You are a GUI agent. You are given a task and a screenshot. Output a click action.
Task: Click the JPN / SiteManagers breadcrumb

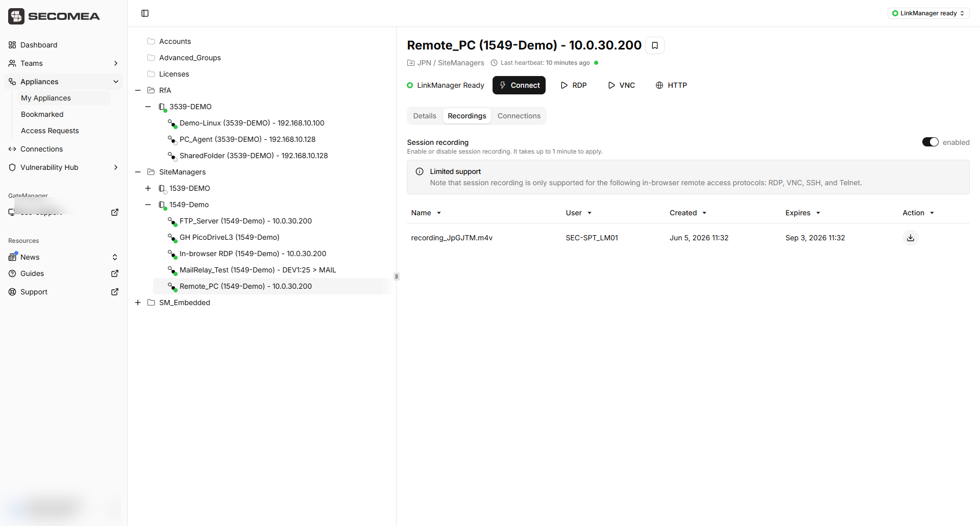451,63
